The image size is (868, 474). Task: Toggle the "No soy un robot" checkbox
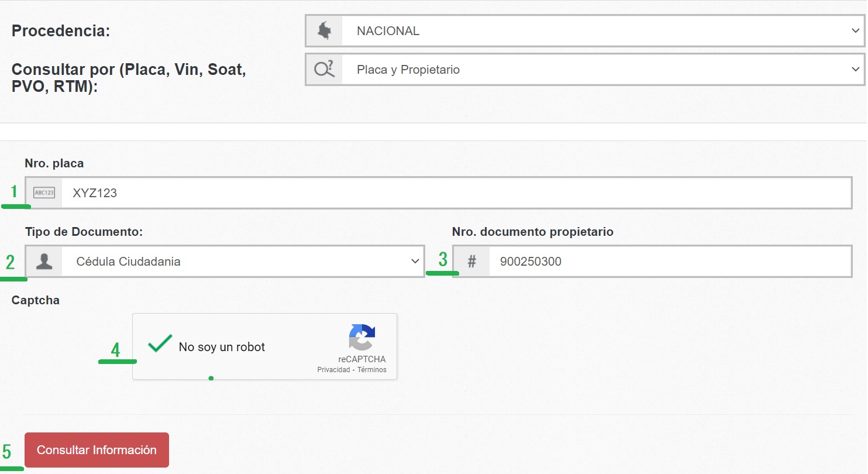tap(160, 345)
